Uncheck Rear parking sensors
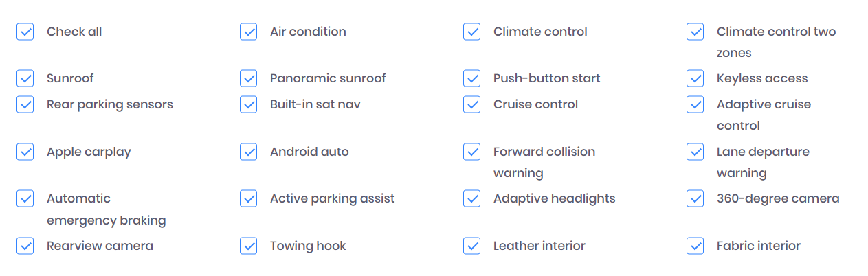Screen dimensions: 868x276 pos(25,104)
